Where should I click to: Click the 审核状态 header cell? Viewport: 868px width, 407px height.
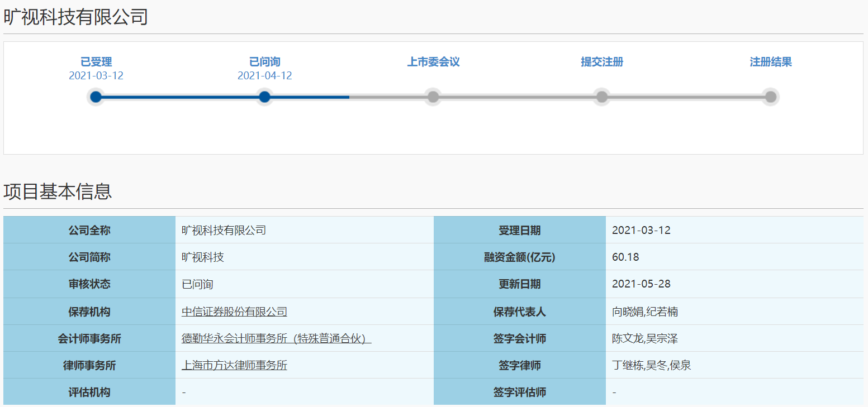(x=89, y=284)
